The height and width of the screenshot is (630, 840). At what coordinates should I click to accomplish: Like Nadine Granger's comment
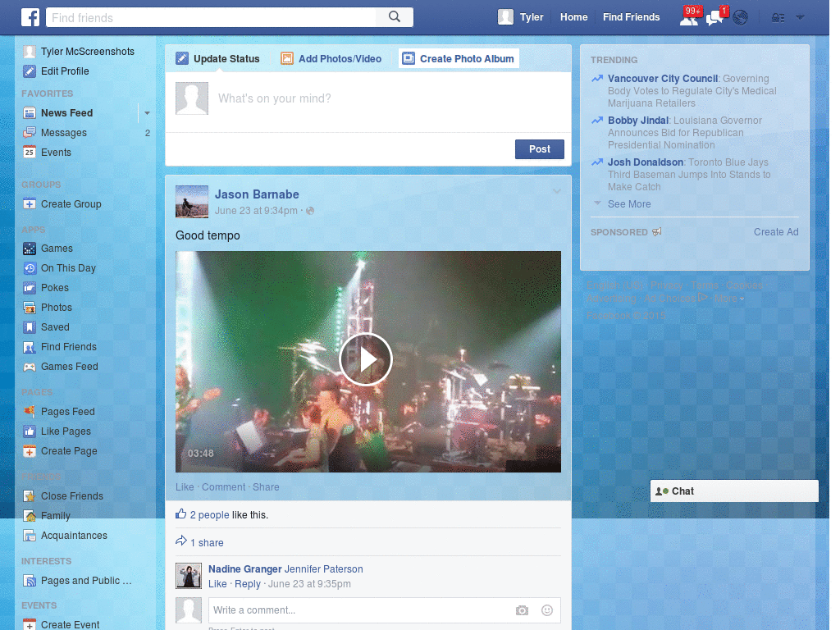point(217,584)
